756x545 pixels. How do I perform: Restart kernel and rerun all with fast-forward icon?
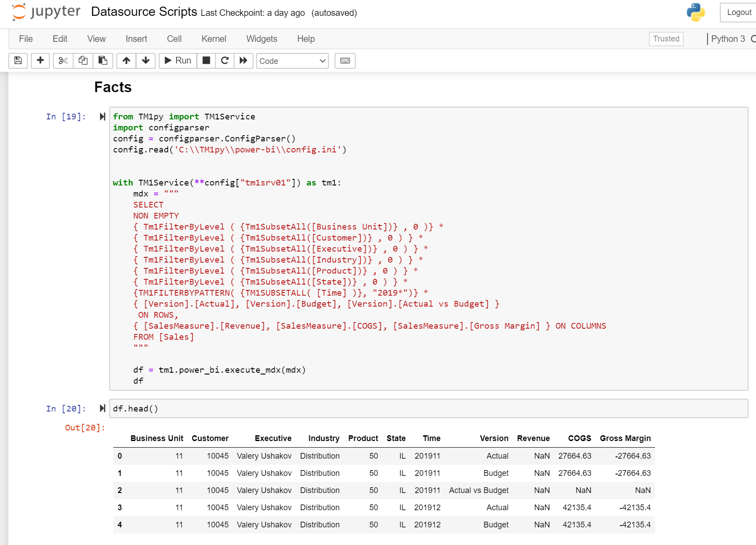[x=243, y=60]
